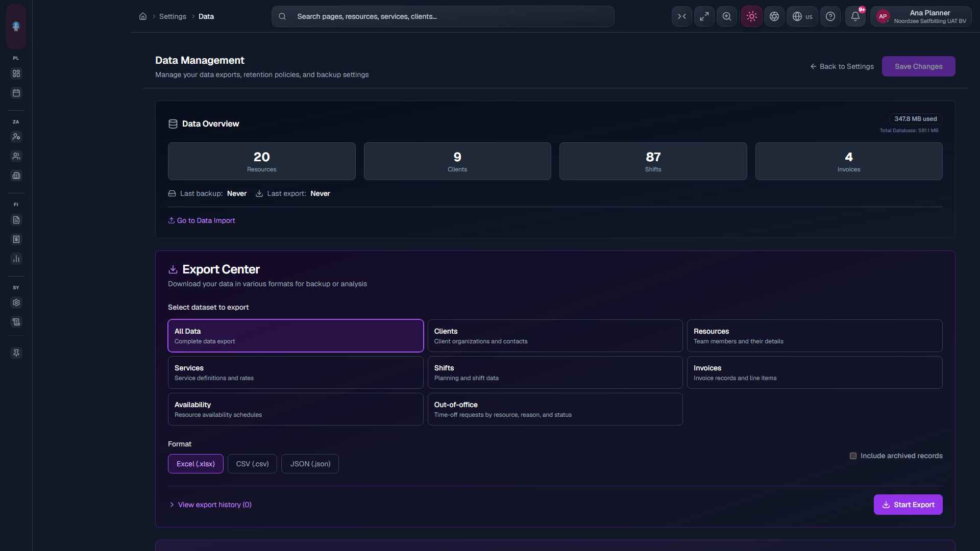Open the people group icon in sidebar
The image size is (980, 551).
coord(16,156)
